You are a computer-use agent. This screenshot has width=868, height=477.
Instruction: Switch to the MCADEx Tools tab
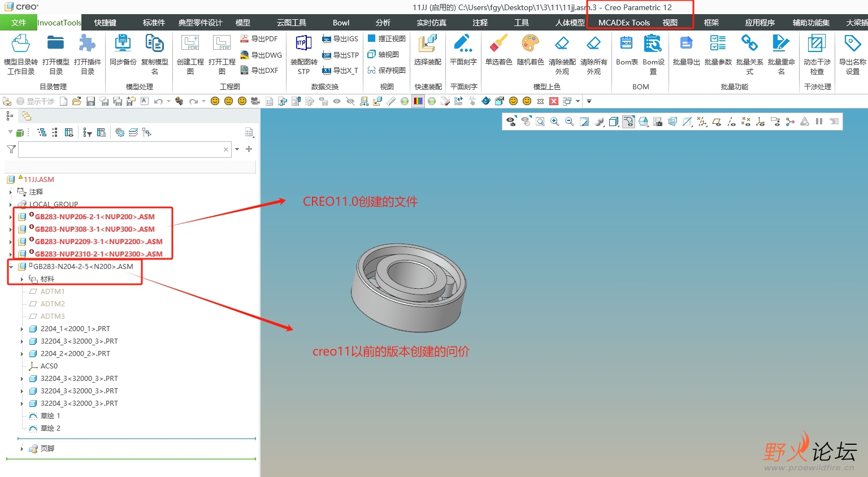tap(624, 23)
